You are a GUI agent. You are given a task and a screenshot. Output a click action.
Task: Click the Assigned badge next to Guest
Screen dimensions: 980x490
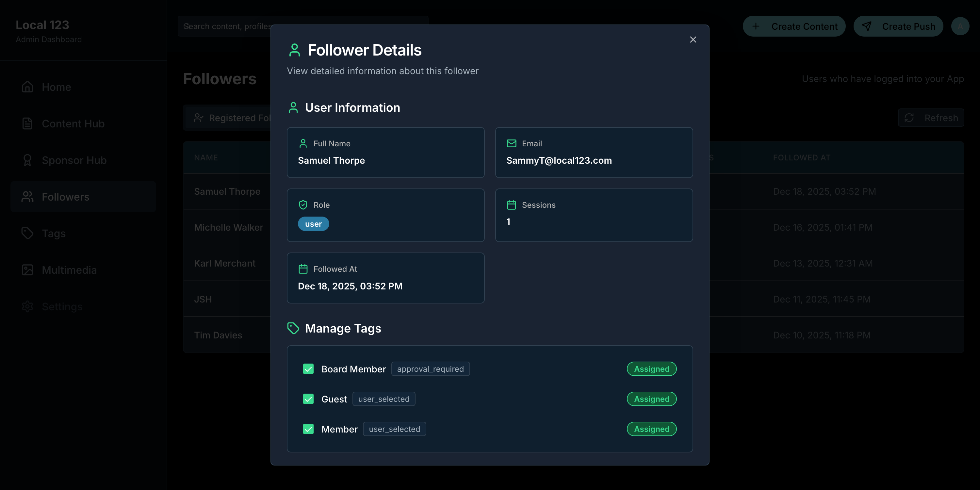(651, 399)
